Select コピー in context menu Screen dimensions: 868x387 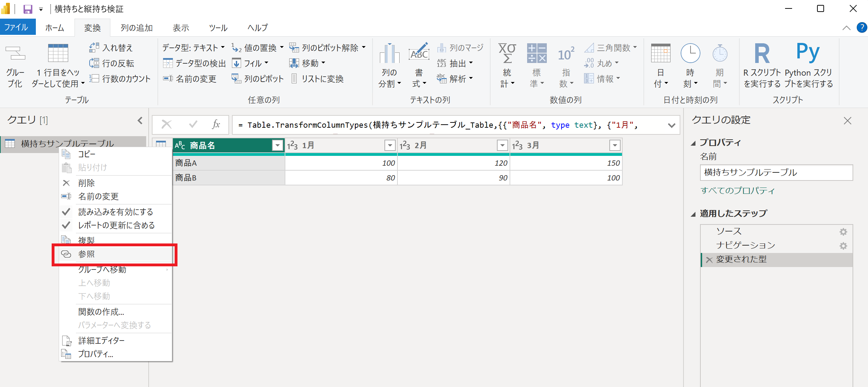click(x=116, y=154)
